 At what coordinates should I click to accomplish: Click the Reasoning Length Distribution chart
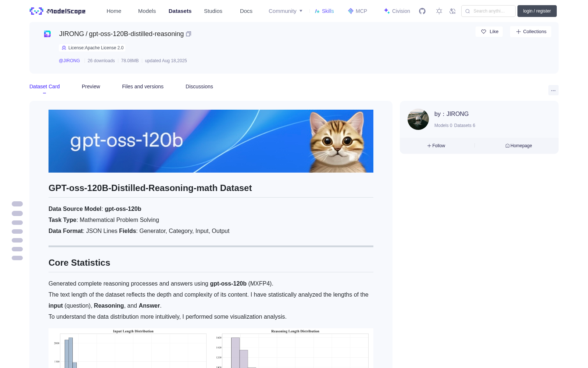[292, 348]
